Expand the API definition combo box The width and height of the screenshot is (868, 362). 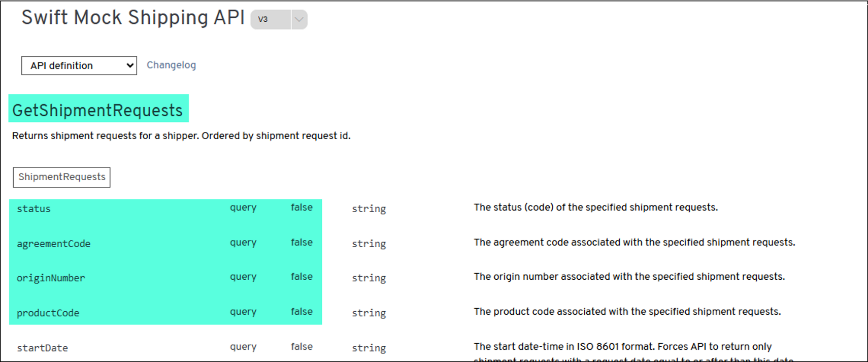point(79,65)
